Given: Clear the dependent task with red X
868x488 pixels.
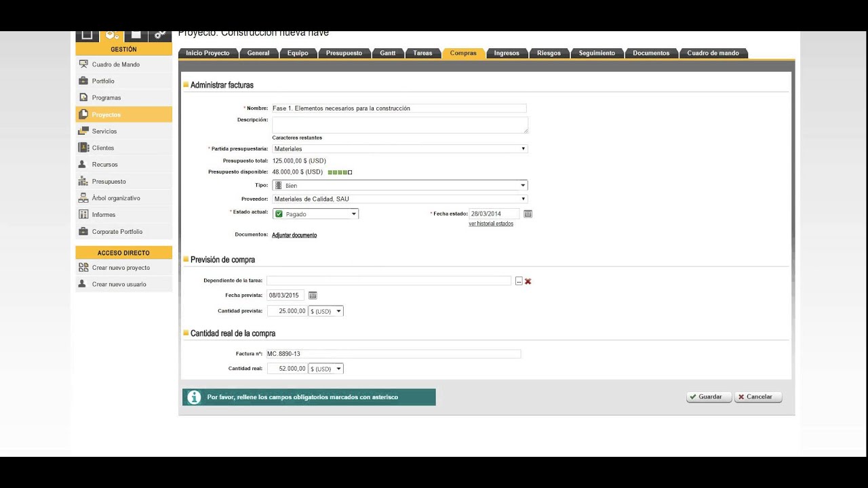Looking at the screenshot, I should click(528, 281).
